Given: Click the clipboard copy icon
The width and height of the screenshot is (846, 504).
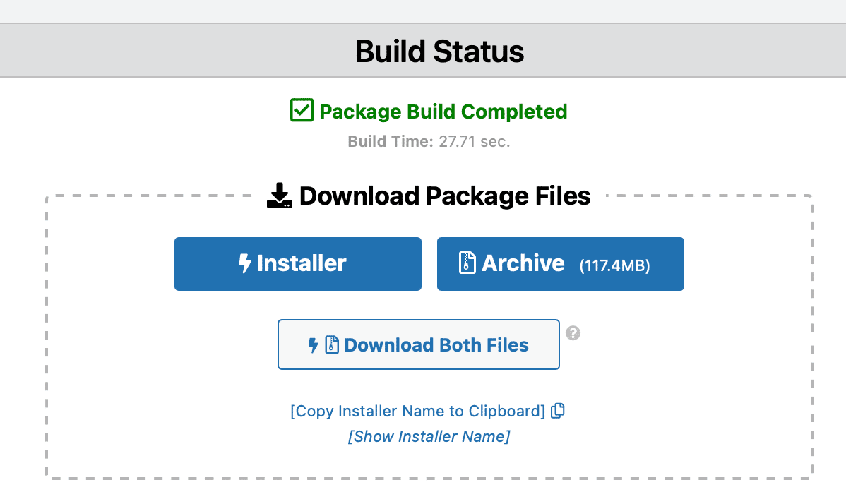Looking at the screenshot, I should coord(558,411).
